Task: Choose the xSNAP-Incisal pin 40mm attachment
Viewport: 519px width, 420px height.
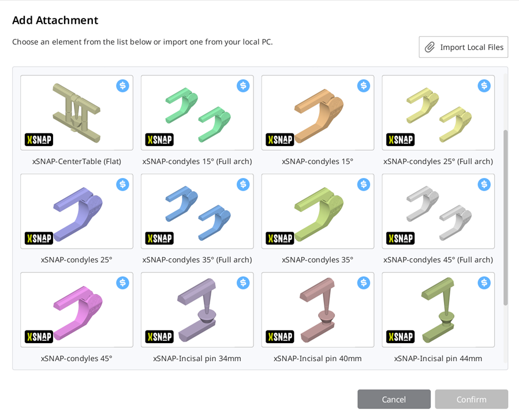Action: 318,310
